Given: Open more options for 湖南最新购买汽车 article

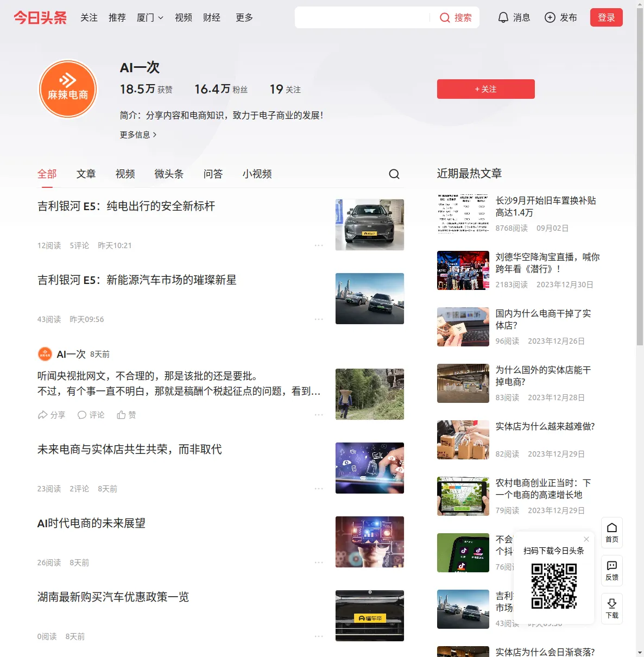Looking at the screenshot, I should tap(319, 636).
